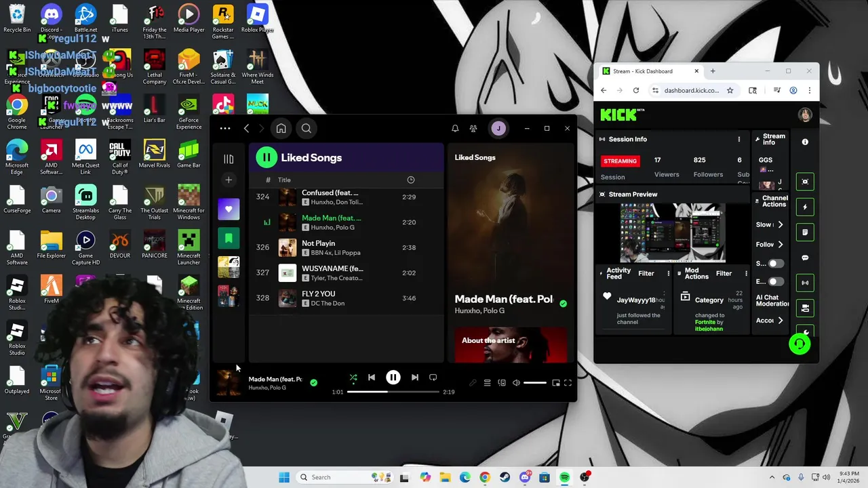Expand Your Library icon in Spotify sidebar
The height and width of the screenshot is (488, 868).
point(229,159)
